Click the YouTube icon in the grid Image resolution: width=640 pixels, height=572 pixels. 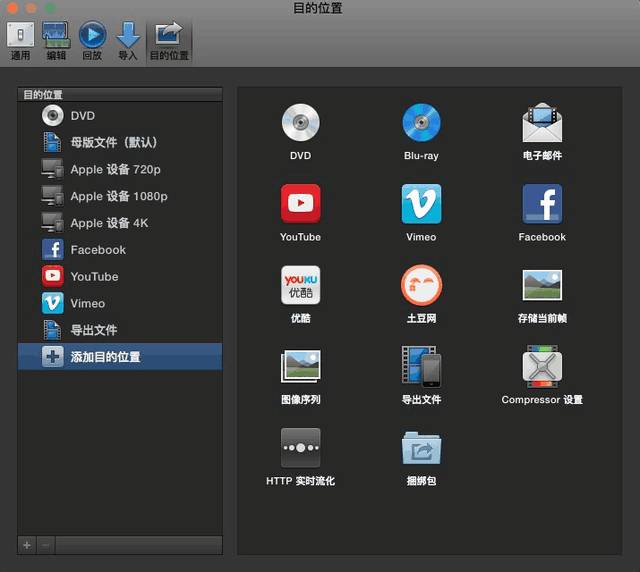point(300,203)
